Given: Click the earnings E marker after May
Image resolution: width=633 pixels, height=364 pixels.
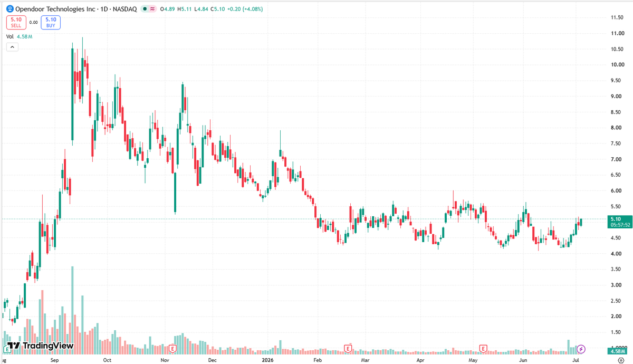Looking at the screenshot, I should [483, 349].
